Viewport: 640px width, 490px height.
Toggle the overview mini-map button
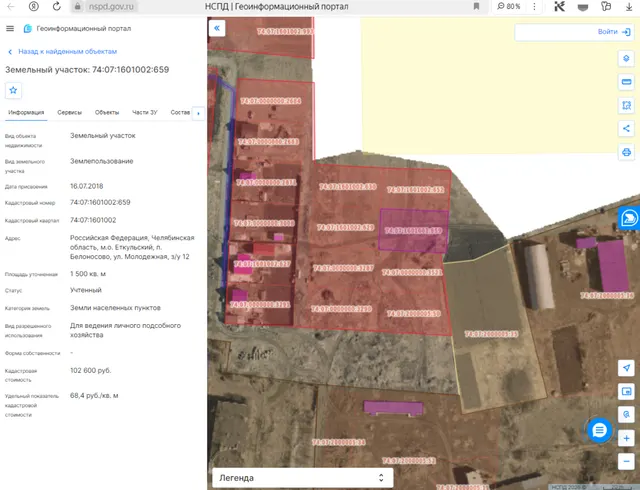tap(626, 391)
